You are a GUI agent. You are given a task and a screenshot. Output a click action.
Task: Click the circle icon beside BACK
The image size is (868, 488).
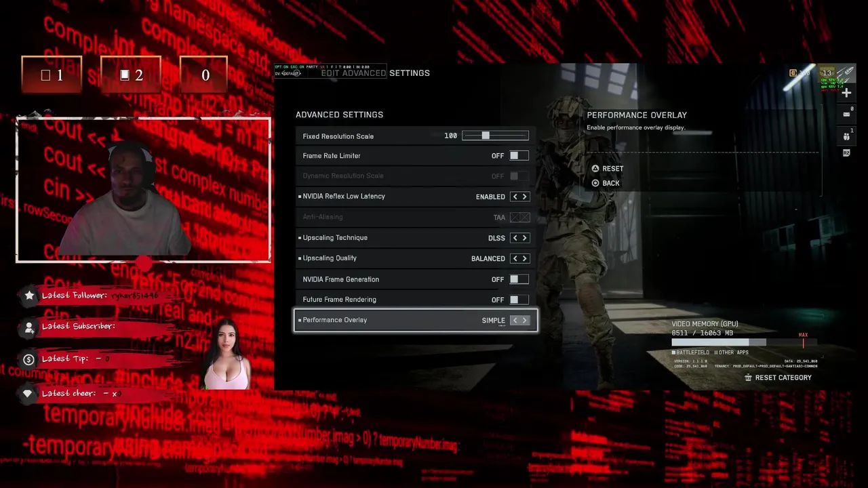point(595,183)
